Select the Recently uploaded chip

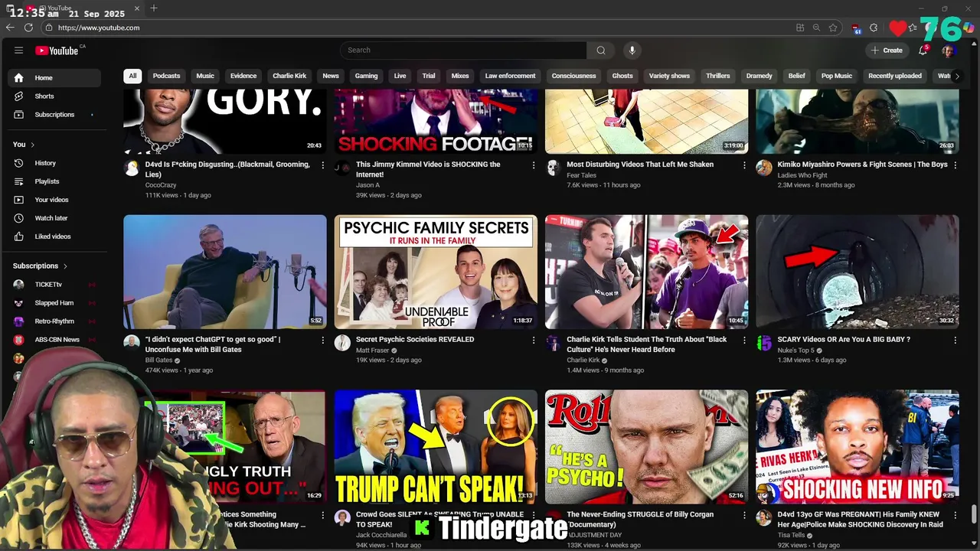click(895, 76)
